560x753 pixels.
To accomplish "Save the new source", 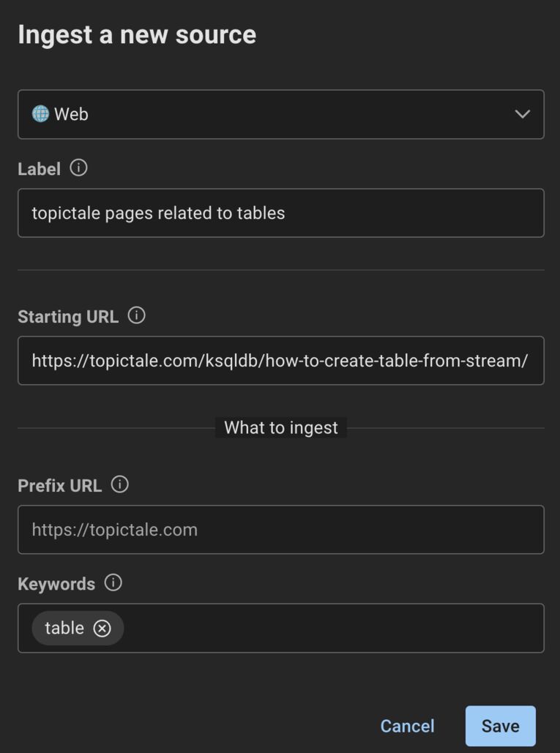I will coord(500,726).
